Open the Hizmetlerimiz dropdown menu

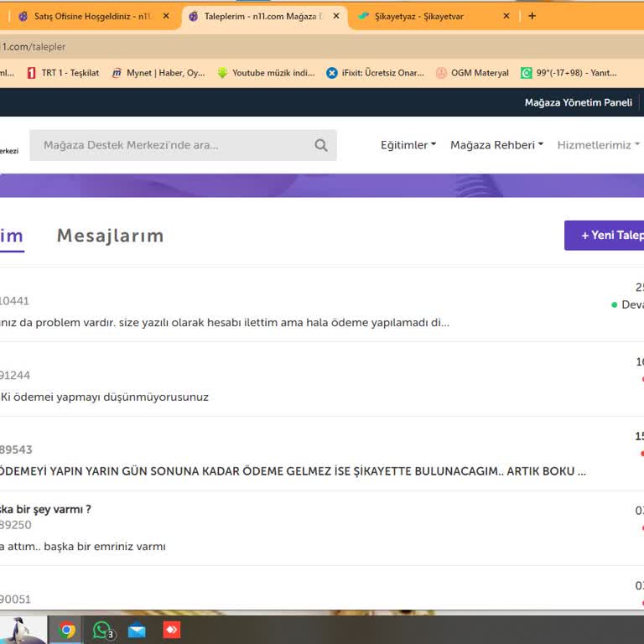tap(598, 145)
